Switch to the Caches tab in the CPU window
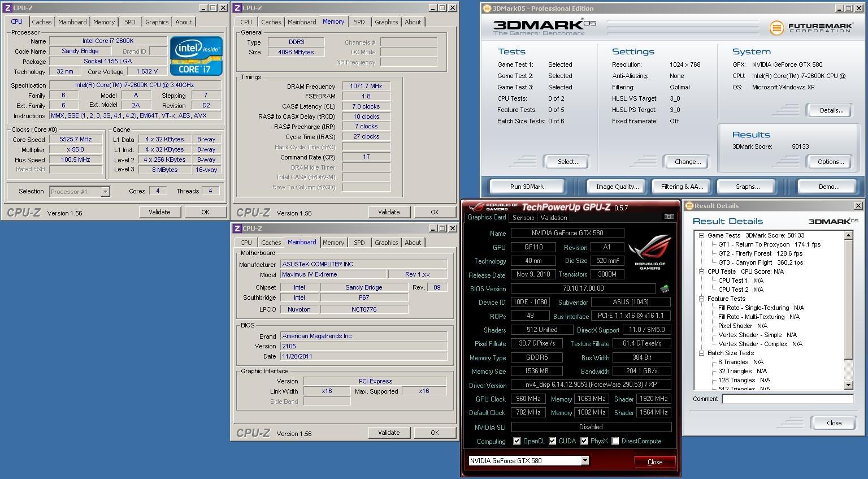 (x=42, y=22)
